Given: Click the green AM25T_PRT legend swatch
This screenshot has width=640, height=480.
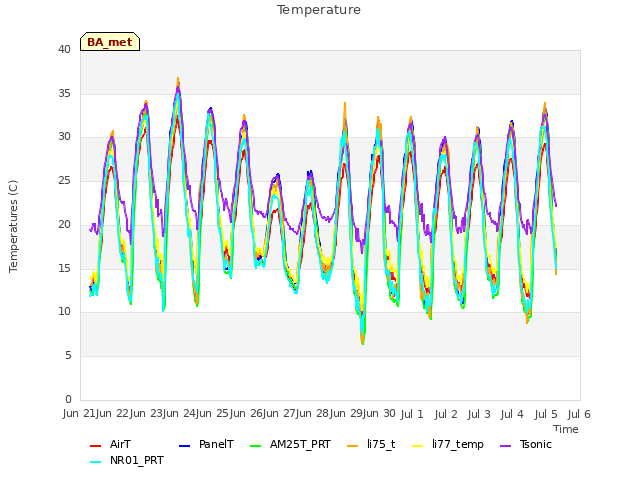Looking at the screenshot, I should [255, 445].
